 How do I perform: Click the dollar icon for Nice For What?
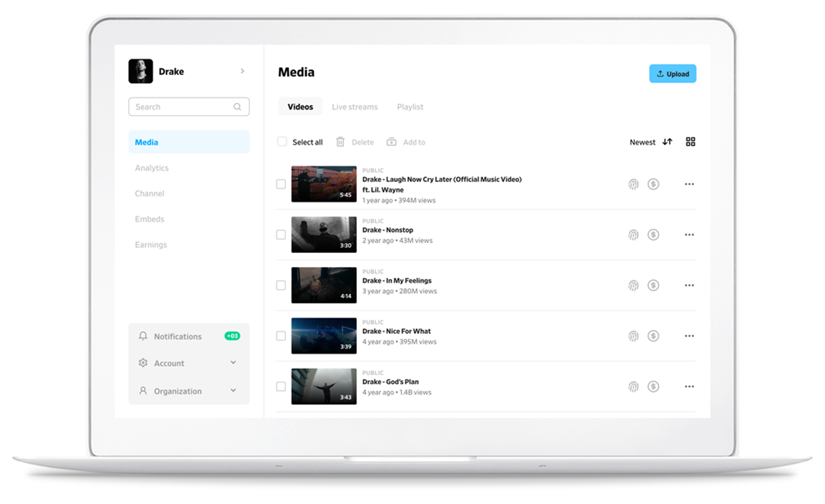pos(653,336)
